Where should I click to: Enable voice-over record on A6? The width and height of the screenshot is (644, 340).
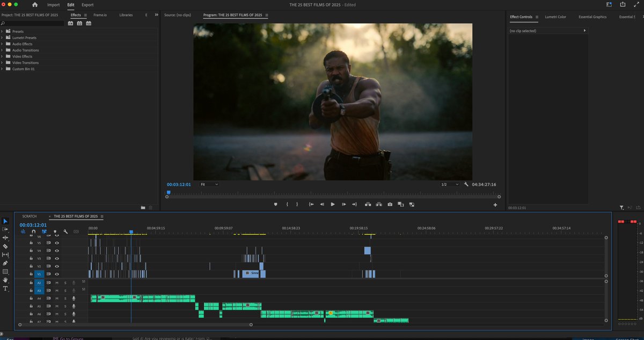(74, 314)
